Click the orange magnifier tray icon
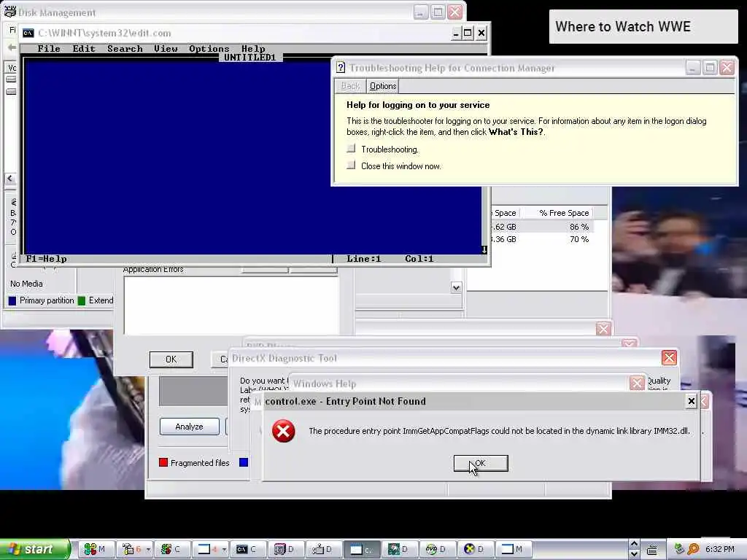This screenshot has width=747, height=560. 693,549
